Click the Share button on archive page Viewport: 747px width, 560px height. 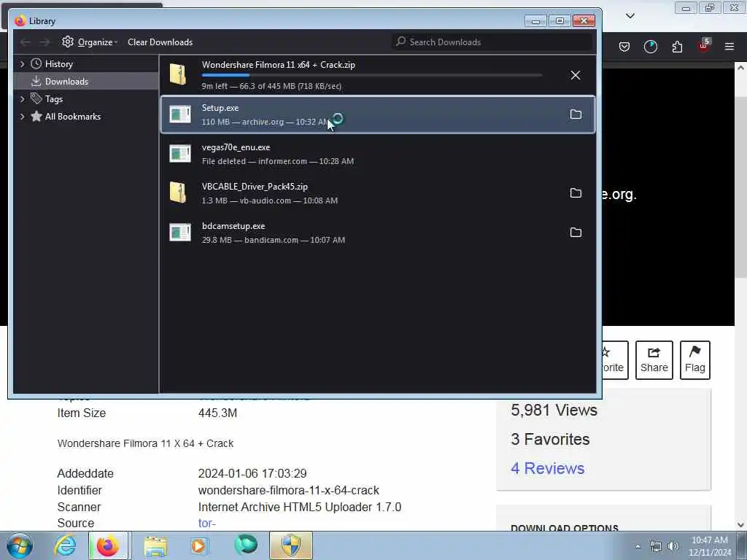(654, 360)
